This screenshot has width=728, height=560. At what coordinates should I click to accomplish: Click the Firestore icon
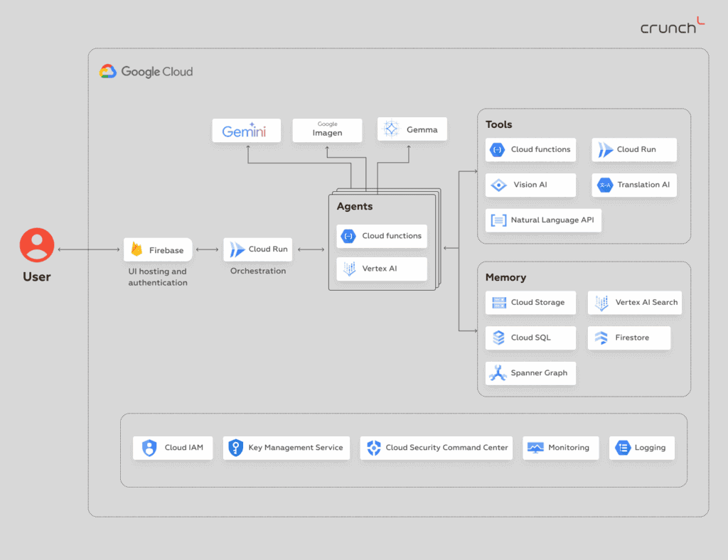(x=601, y=338)
